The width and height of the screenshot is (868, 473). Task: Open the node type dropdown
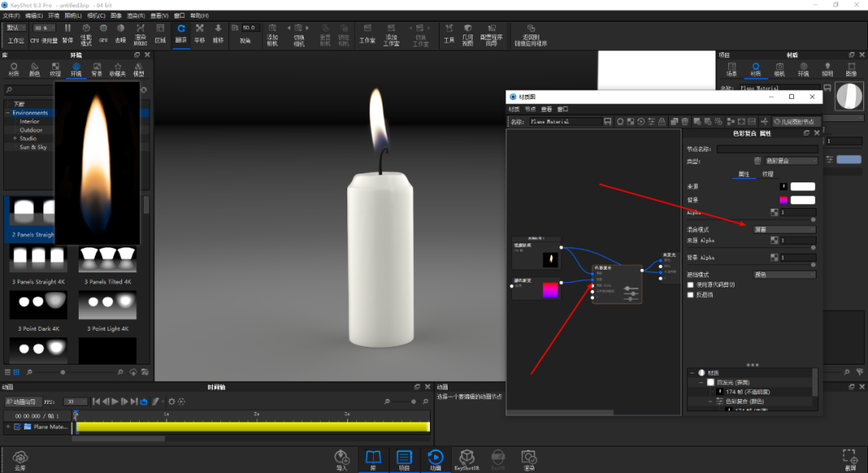tap(791, 161)
